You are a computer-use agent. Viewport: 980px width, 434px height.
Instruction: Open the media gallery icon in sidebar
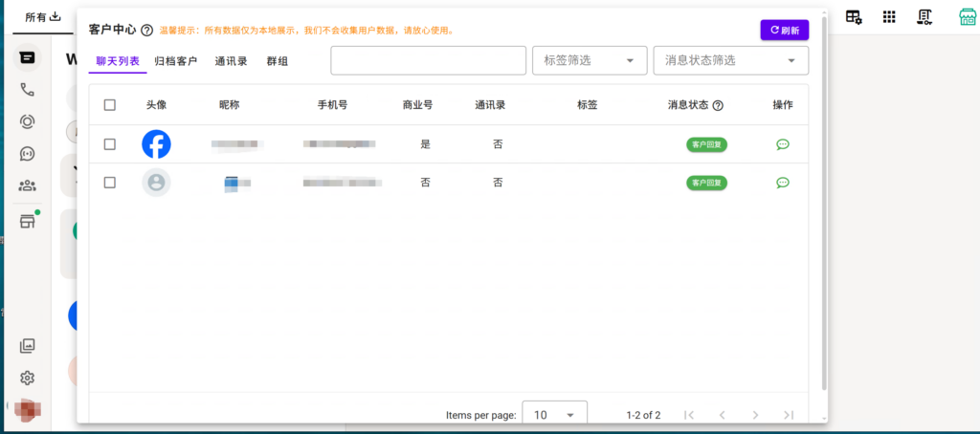point(27,345)
